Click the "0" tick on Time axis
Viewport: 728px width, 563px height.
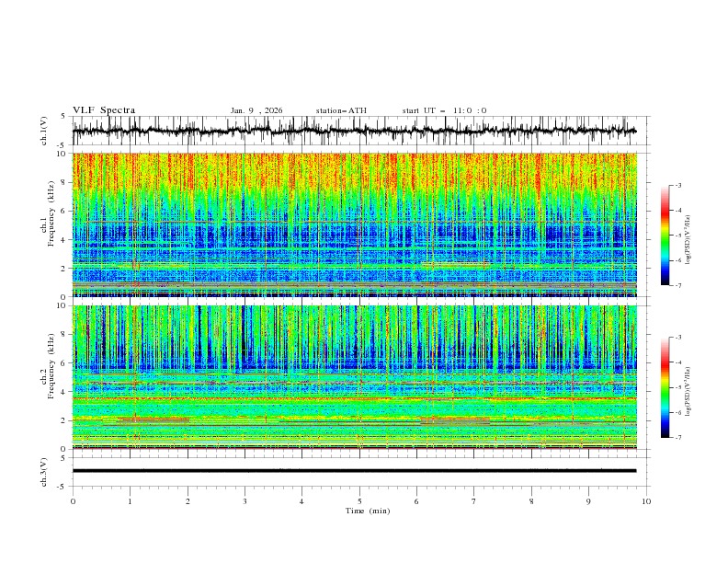73,501
